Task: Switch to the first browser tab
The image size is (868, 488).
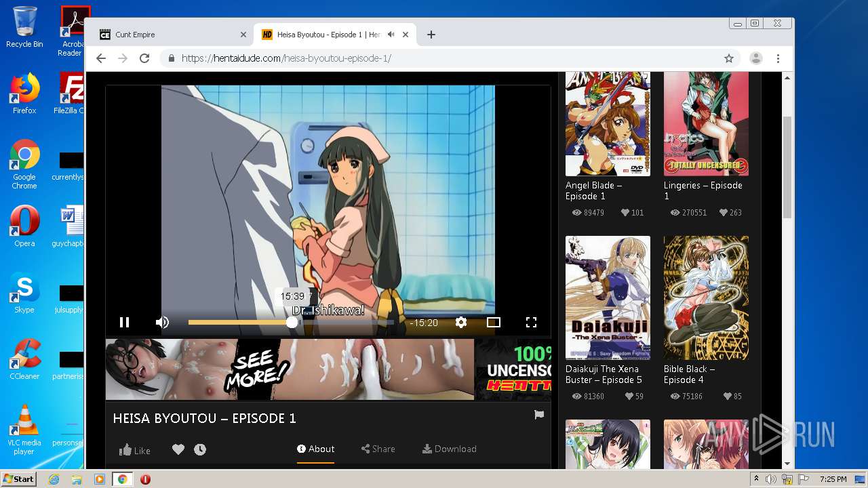Action: [x=170, y=35]
